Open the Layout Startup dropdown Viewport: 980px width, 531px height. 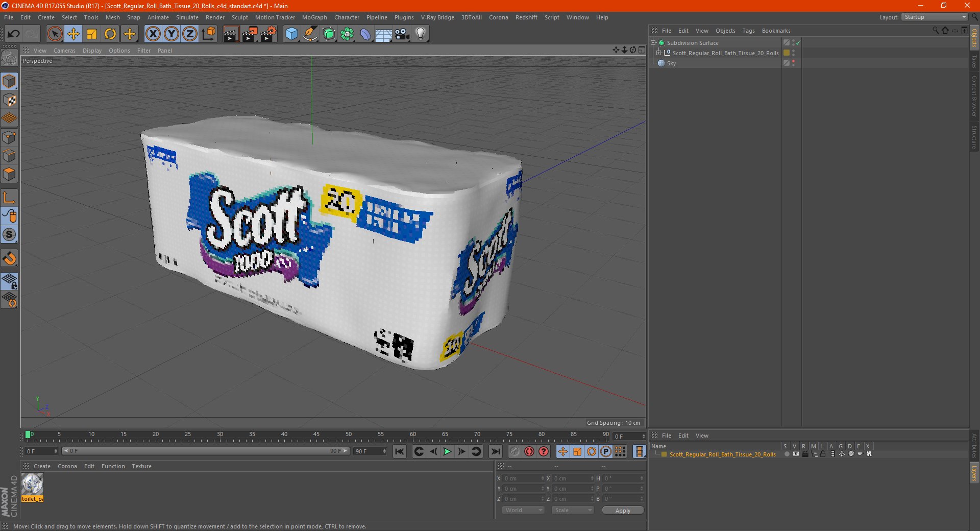pos(935,17)
